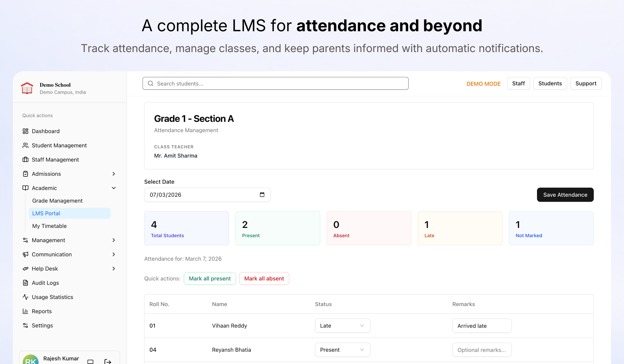Expand the Communication submenu
Screen dimensions: 624x364
tap(114, 254)
